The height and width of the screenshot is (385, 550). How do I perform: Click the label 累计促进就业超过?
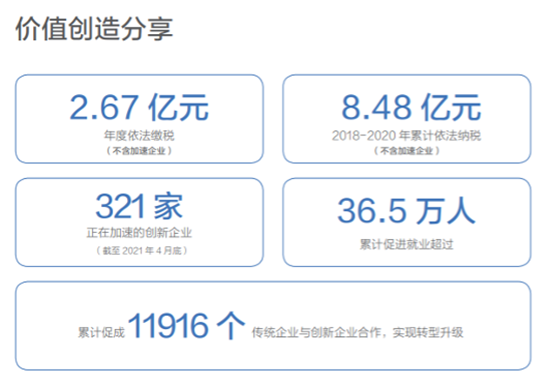[407, 244]
